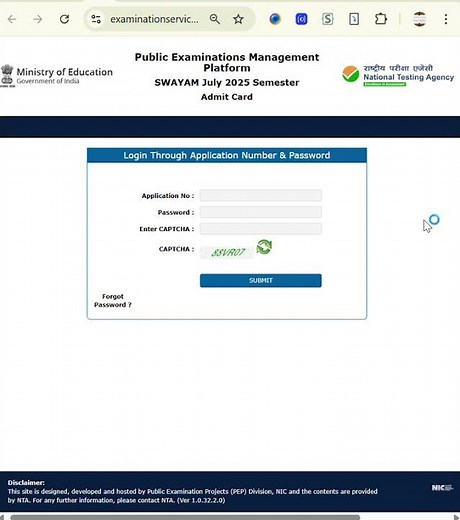Screen dimensions: 460x520
Task: Open the Extensions puzzle piece menu
Action: click(381, 19)
